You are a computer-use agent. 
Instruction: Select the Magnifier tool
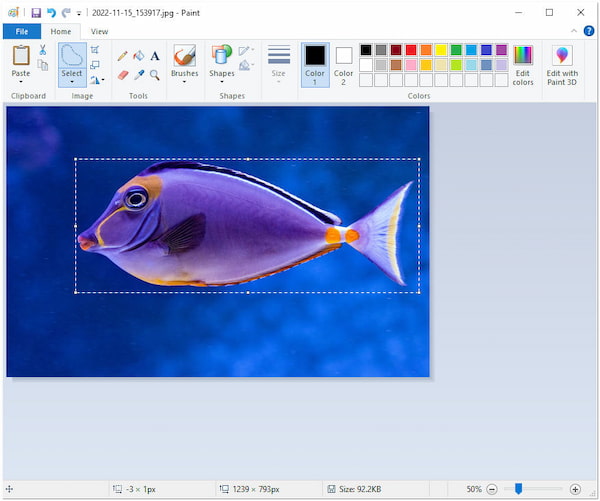tap(155, 75)
